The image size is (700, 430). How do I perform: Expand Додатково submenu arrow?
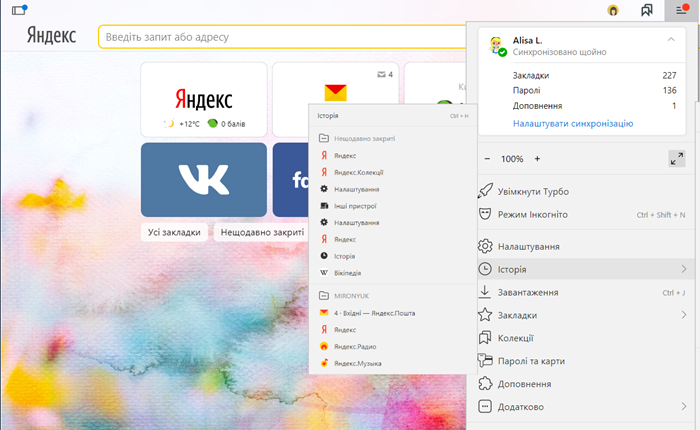pos(684,406)
